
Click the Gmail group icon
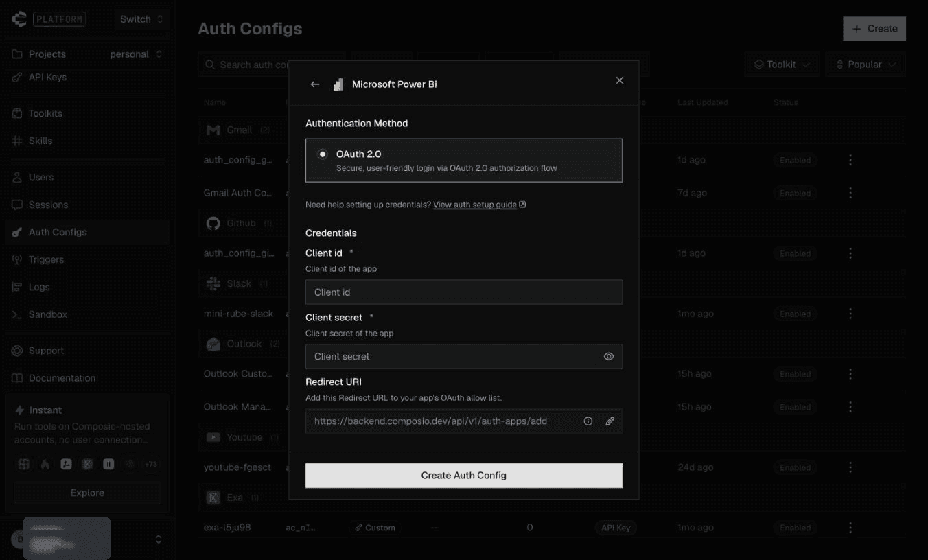[213, 130]
